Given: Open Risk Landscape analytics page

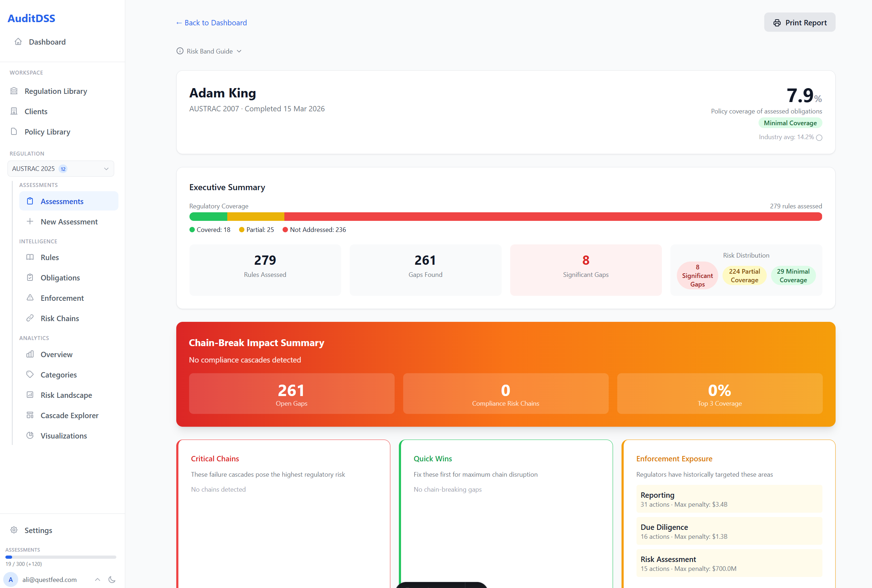Looking at the screenshot, I should [66, 395].
